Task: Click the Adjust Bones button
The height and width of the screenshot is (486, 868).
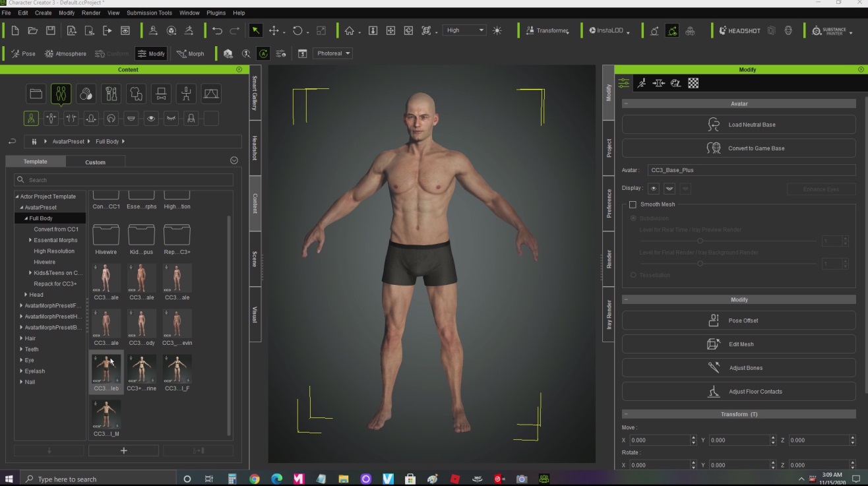Action: point(739,368)
